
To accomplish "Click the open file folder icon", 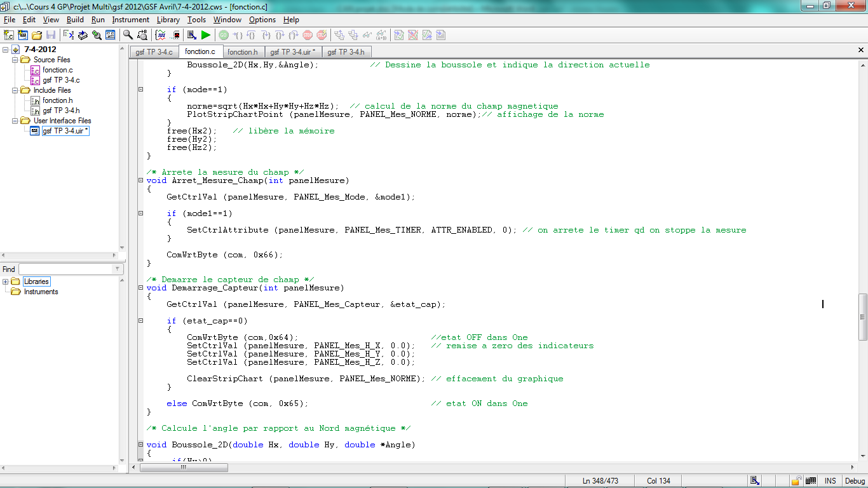I will click(x=37, y=35).
